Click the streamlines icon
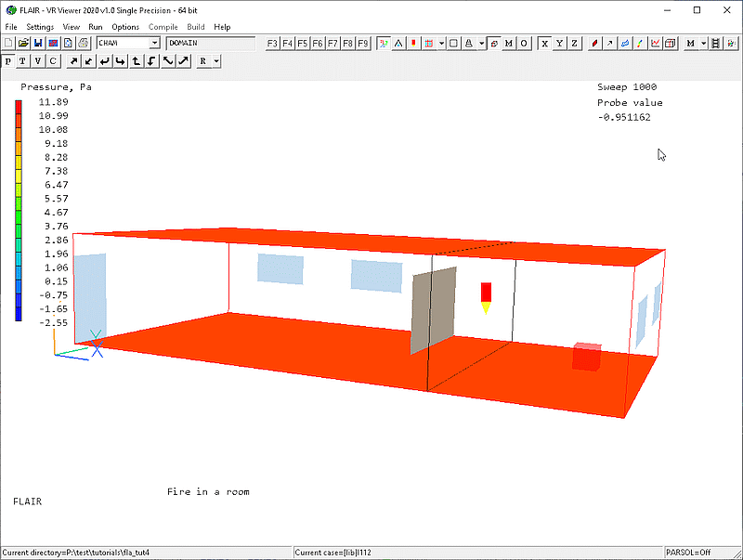Screen dimensions: 743x560 (x=625, y=44)
